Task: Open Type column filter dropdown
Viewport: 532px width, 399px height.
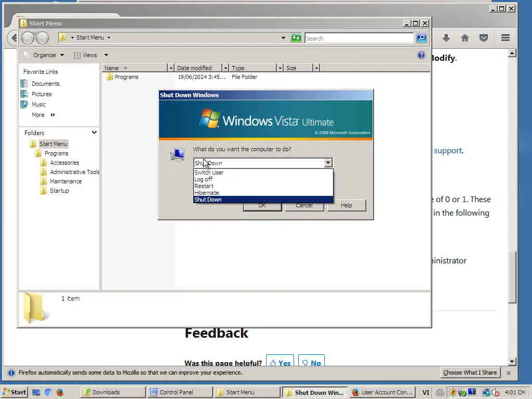Action: pos(280,68)
